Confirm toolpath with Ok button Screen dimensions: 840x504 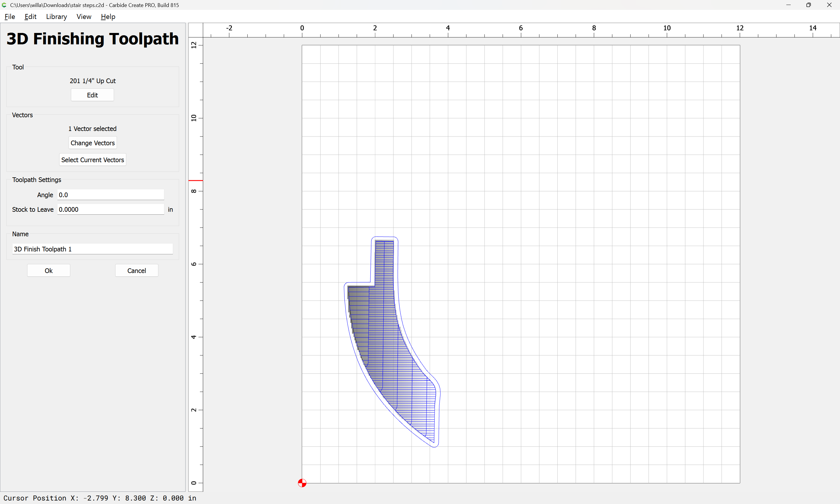coord(48,271)
